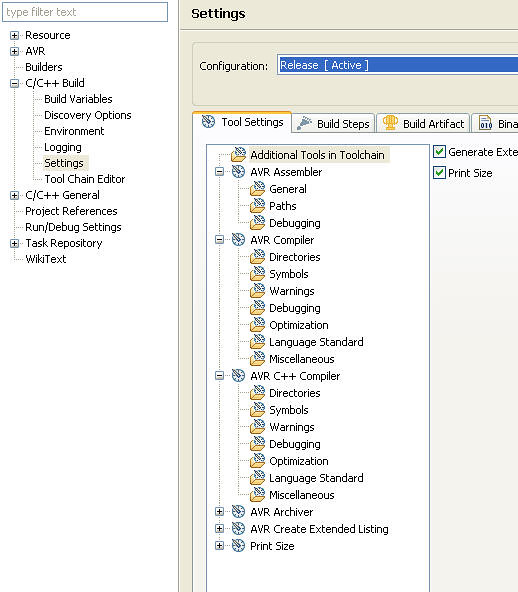
Task: Click the Print Size tool icon in tree
Action: pyautogui.click(x=238, y=546)
